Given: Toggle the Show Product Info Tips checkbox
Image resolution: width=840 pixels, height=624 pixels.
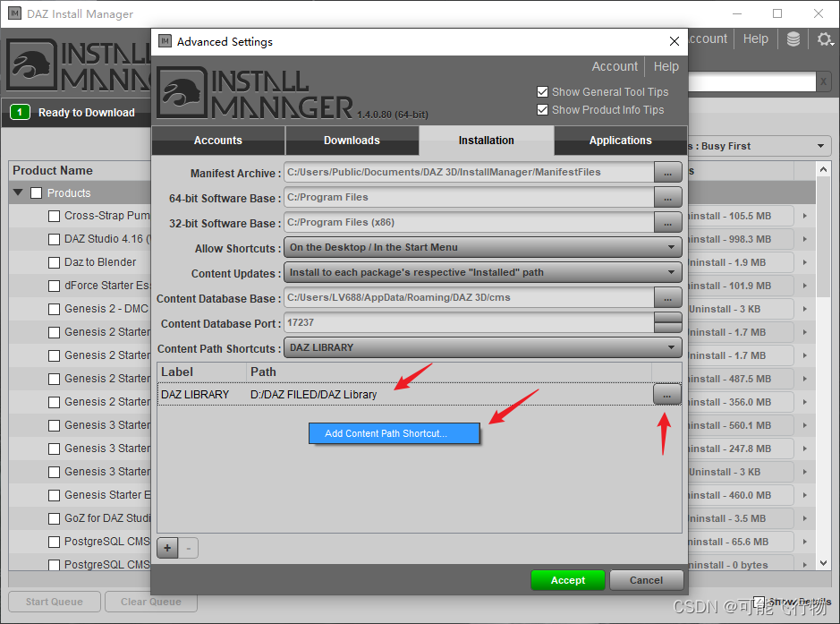Looking at the screenshot, I should click(542, 110).
